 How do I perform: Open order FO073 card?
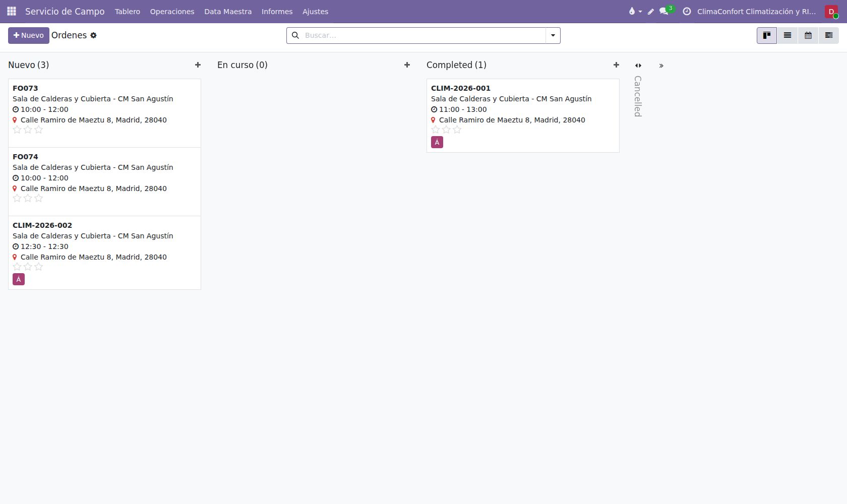click(104, 113)
